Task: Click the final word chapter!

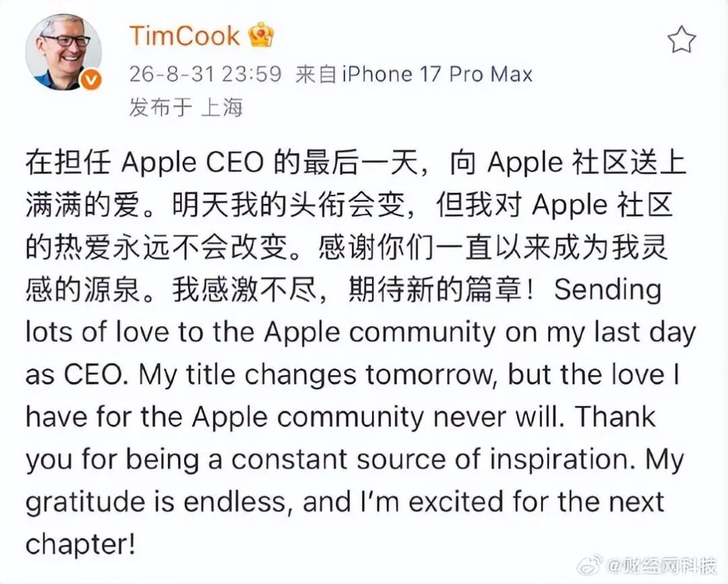Action: click(80, 544)
